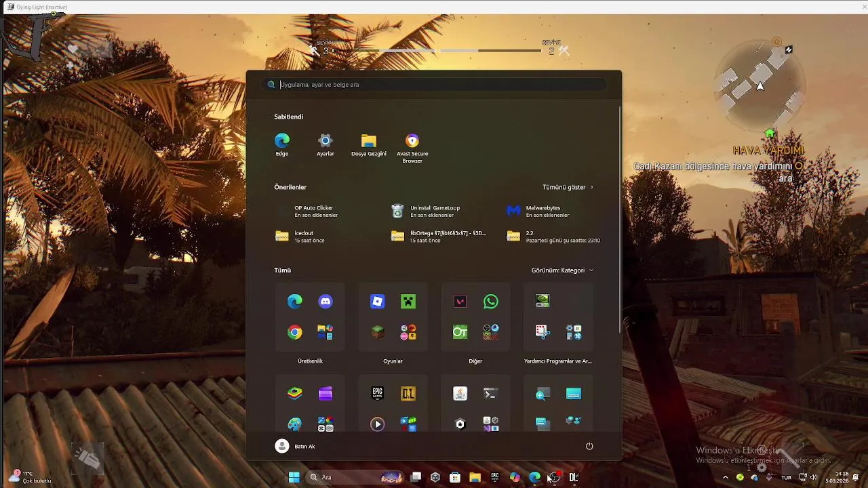Open Snipping Tool in Yardımcı Programlar group
The width and height of the screenshot is (868, 488).
click(x=541, y=332)
